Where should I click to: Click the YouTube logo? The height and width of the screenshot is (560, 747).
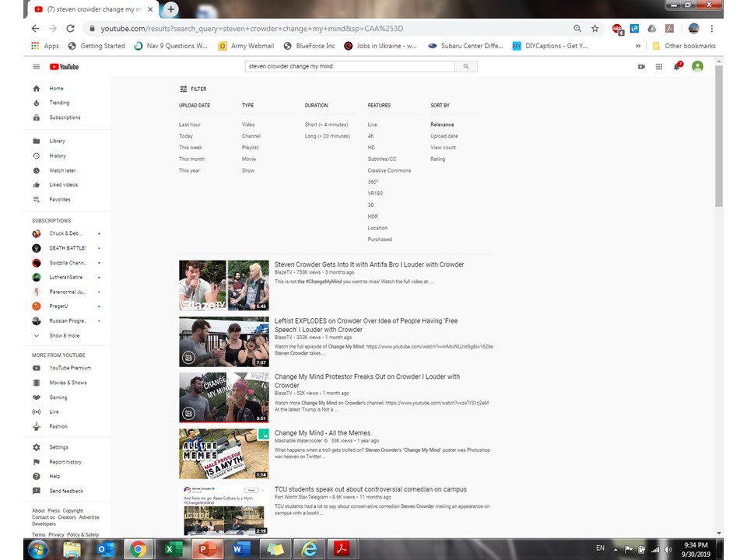coord(64,67)
